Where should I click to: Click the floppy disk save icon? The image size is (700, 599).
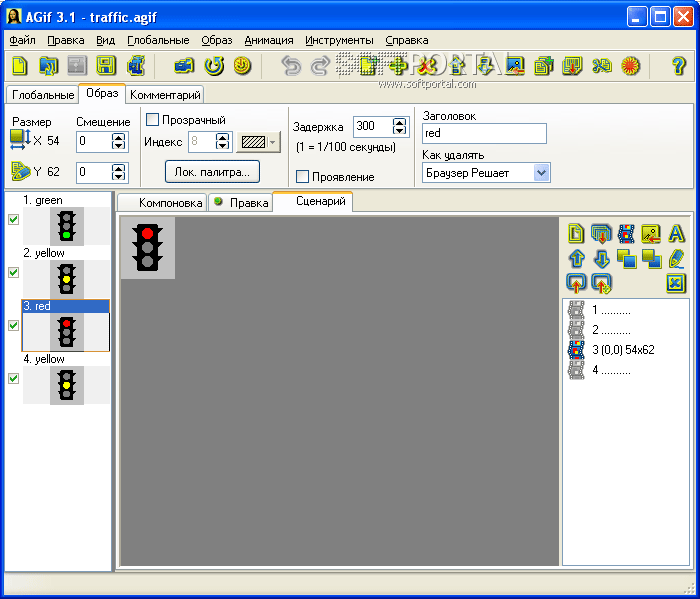click(x=105, y=66)
